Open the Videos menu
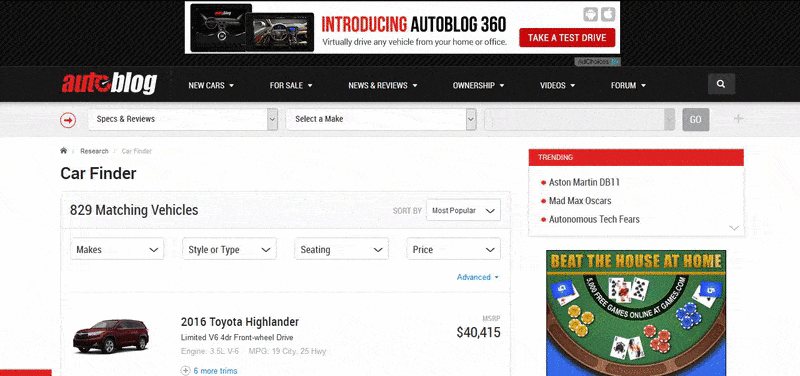The image size is (800, 376). 558,85
